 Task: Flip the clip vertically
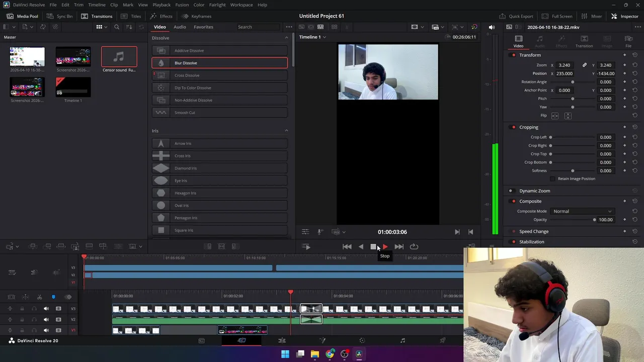click(x=568, y=116)
